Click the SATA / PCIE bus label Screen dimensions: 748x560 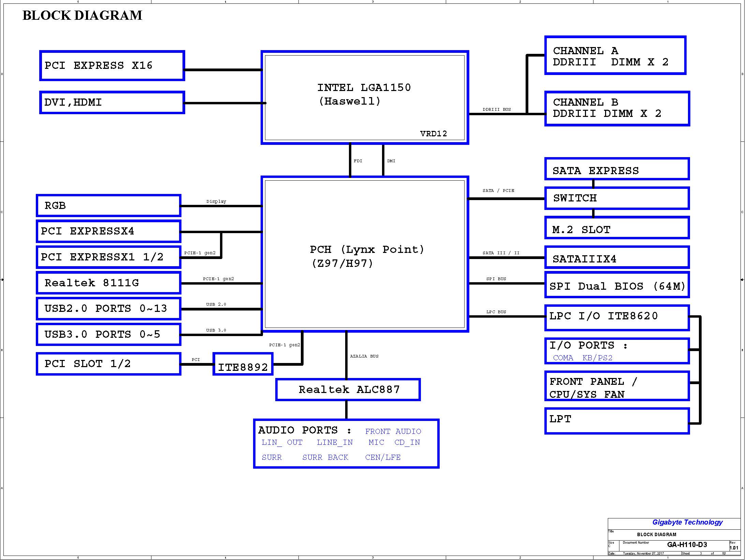pos(498,191)
